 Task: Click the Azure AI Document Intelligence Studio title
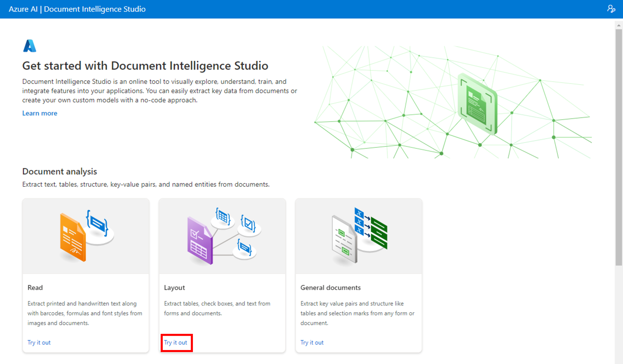(x=77, y=9)
